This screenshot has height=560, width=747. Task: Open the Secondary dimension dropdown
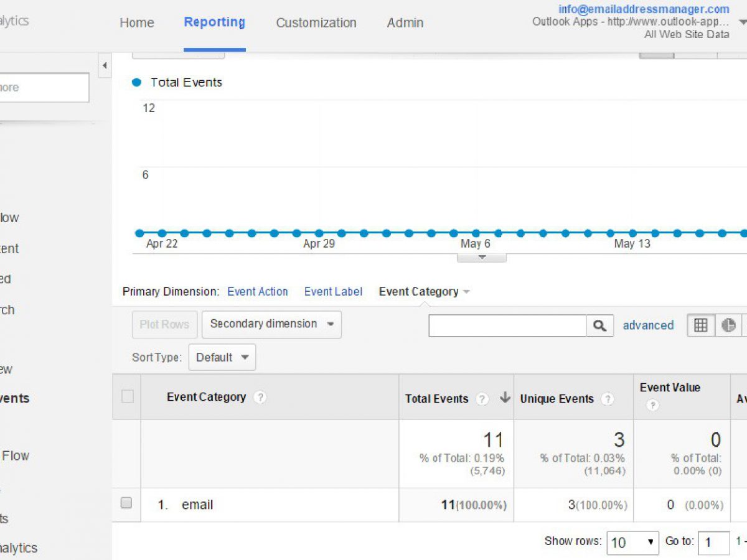point(271,324)
